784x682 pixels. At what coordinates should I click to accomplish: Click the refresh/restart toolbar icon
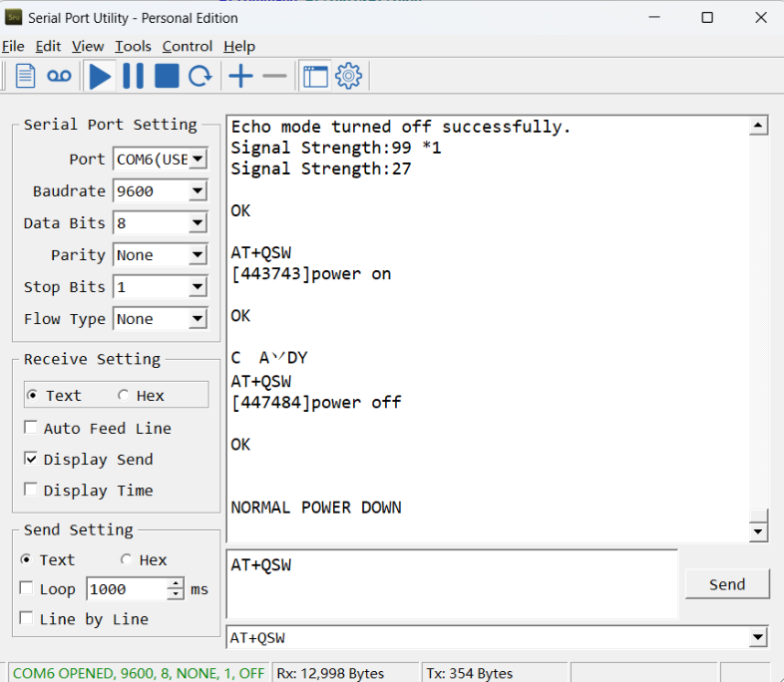(200, 77)
